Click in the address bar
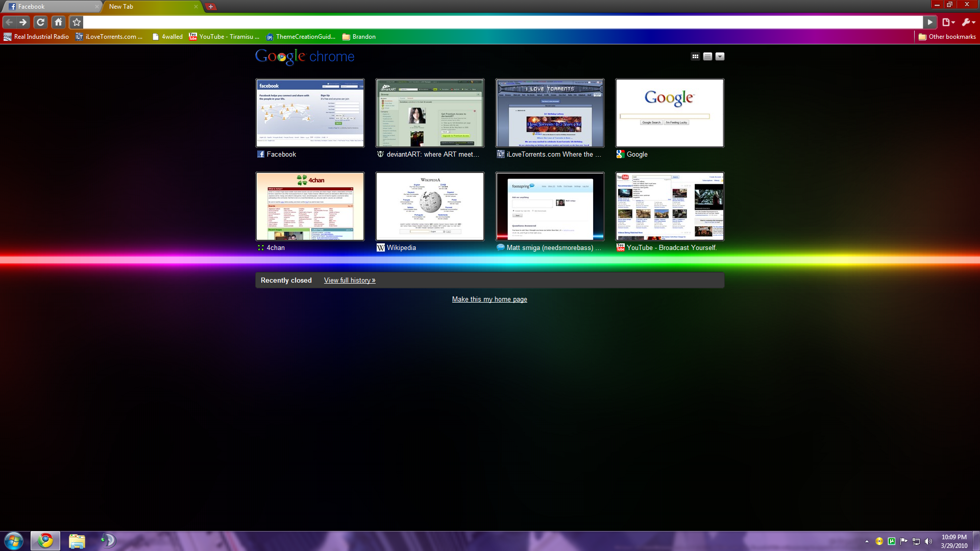Screen dimensions: 980x551 503,22
